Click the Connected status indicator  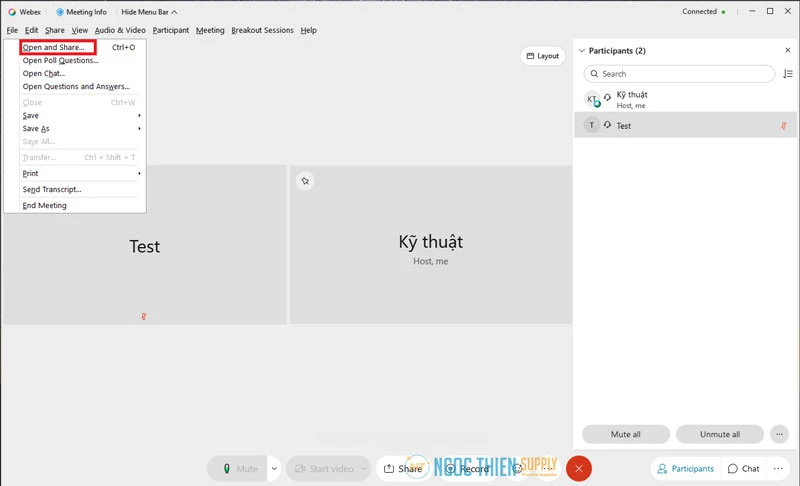point(704,12)
